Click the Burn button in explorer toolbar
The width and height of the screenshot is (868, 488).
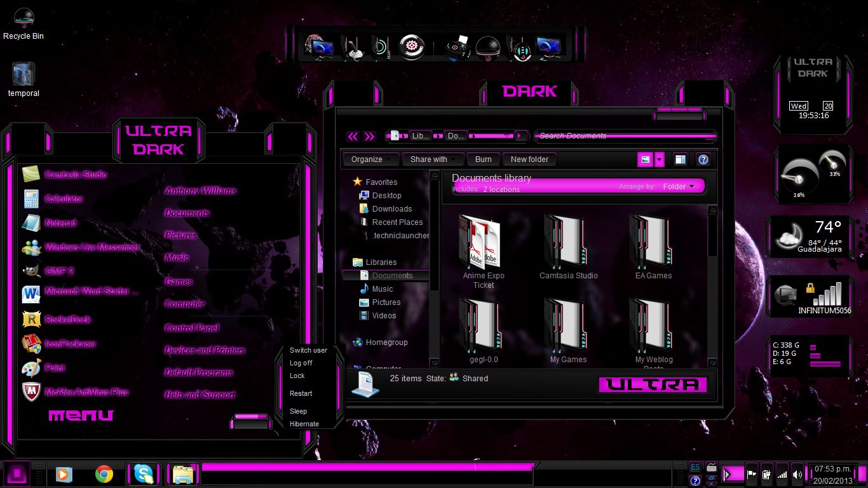pos(484,159)
